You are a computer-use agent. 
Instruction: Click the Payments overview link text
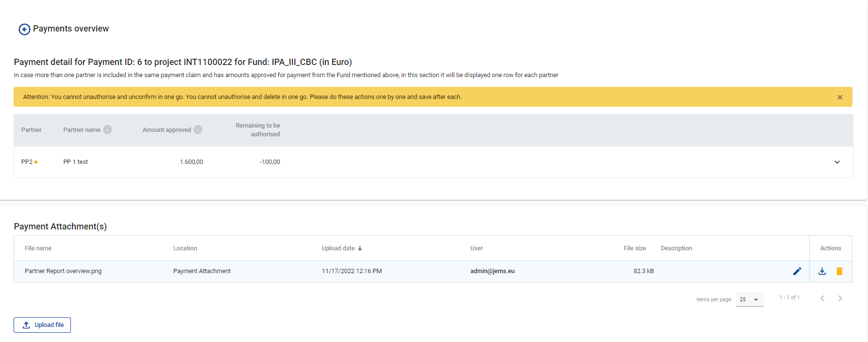click(x=71, y=29)
